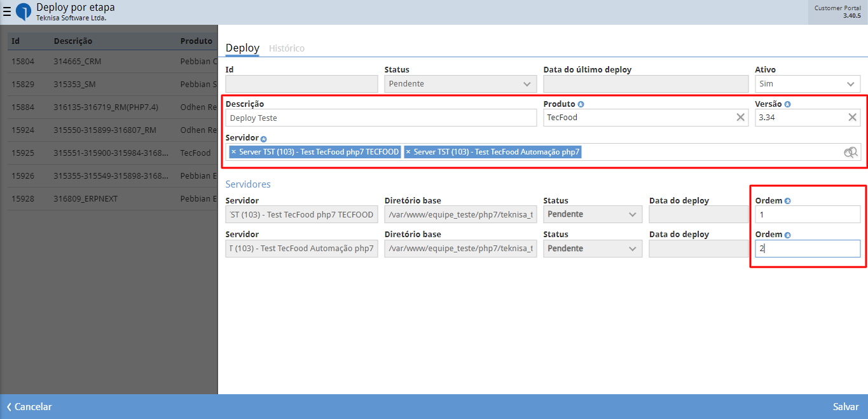Clear the Versão field with its X
Image resolution: width=868 pixels, height=419 pixels.
(853, 117)
